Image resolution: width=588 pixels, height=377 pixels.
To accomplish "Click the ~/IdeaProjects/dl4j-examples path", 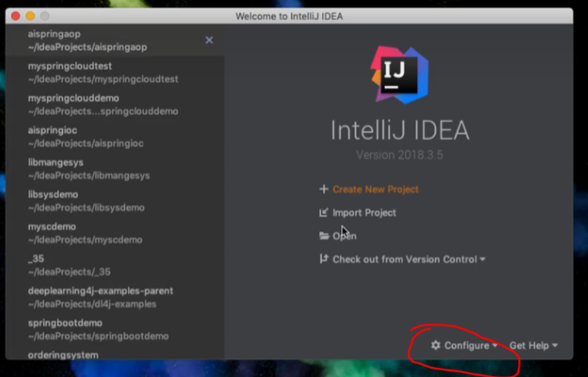I will click(92, 304).
